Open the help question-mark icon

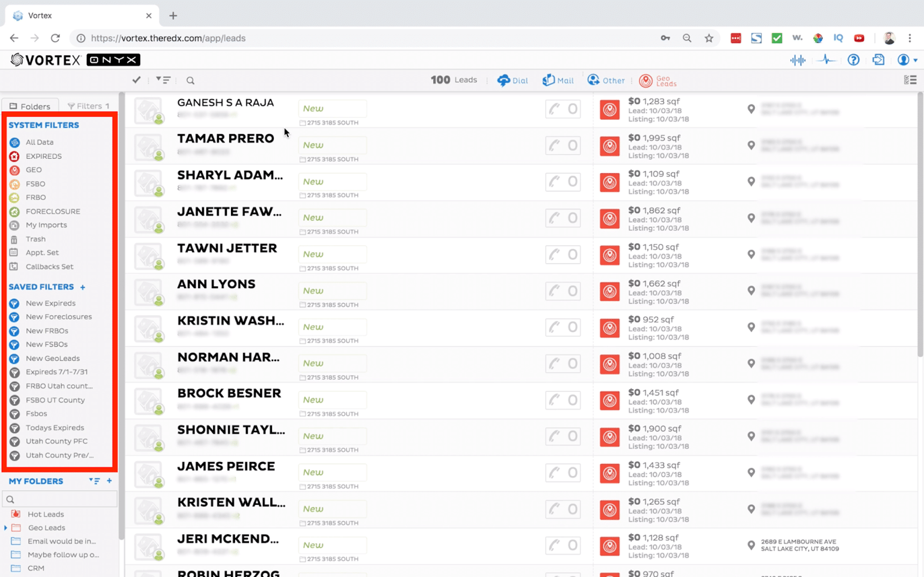pos(853,60)
